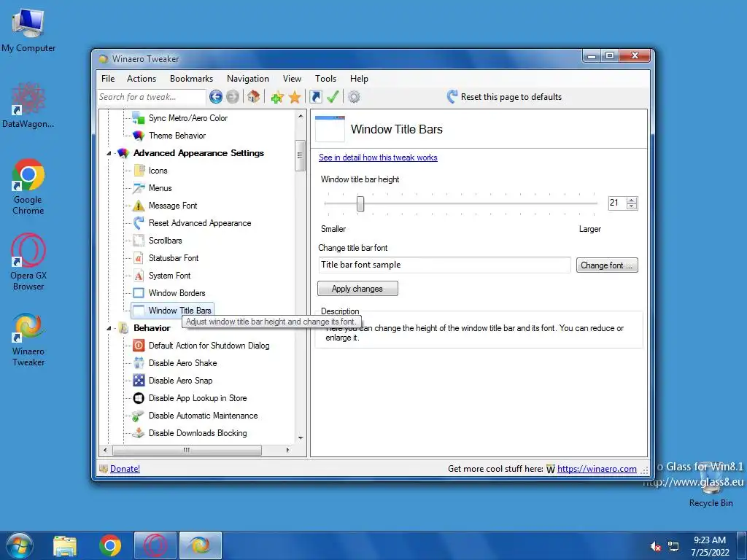Click the title bar height slider thumb
Viewport: 747px width, 560px height.
click(360, 204)
